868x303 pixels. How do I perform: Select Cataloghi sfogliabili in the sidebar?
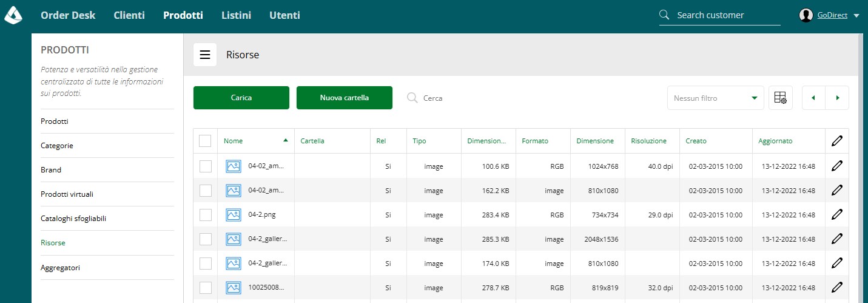(x=73, y=218)
